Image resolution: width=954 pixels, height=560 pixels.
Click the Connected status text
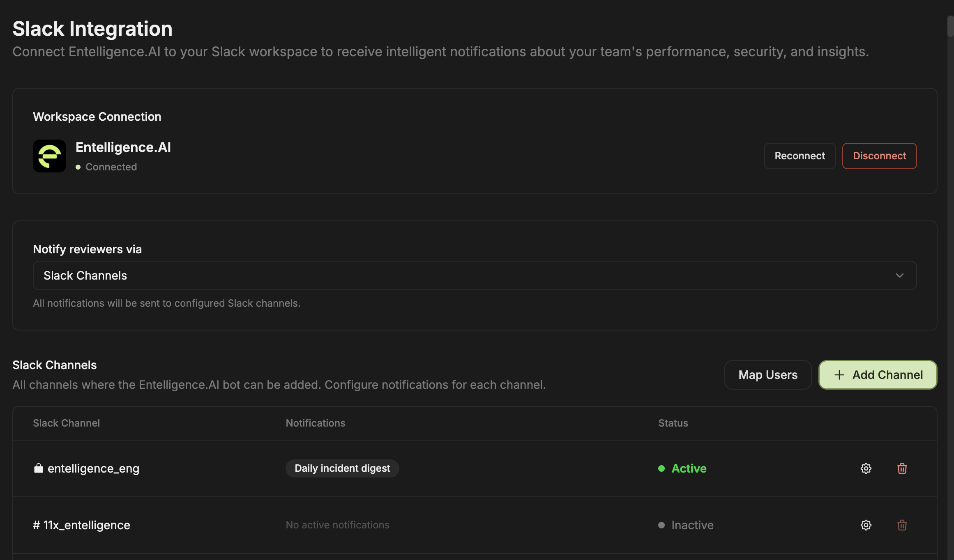point(111,167)
